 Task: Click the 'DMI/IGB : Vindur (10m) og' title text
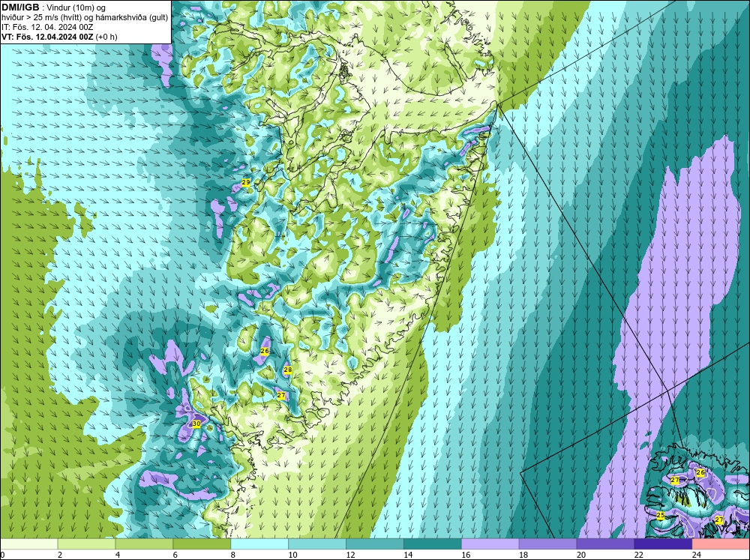point(54,7)
